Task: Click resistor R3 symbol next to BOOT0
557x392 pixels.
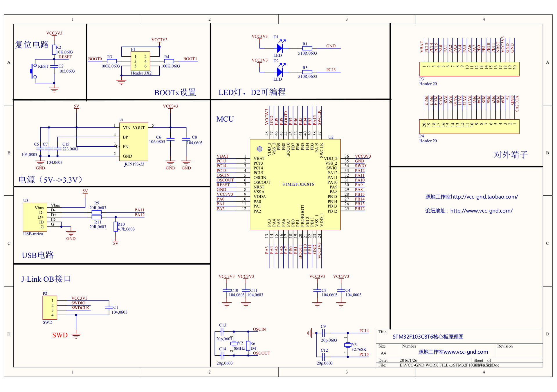Action: coord(112,61)
